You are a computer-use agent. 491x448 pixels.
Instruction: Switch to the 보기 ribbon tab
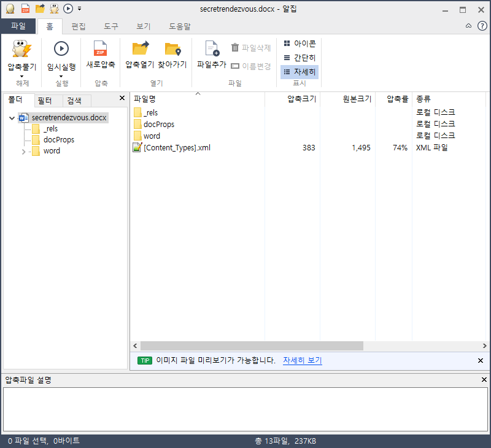(x=144, y=26)
